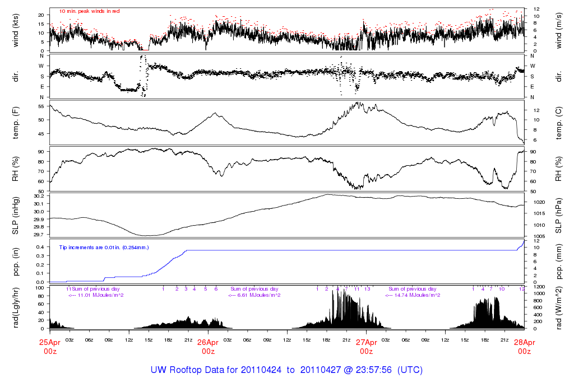This screenshot has height=392, width=574.
Task: Click the 'pcp. (mm)' axis label
Action: coord(559,262)
